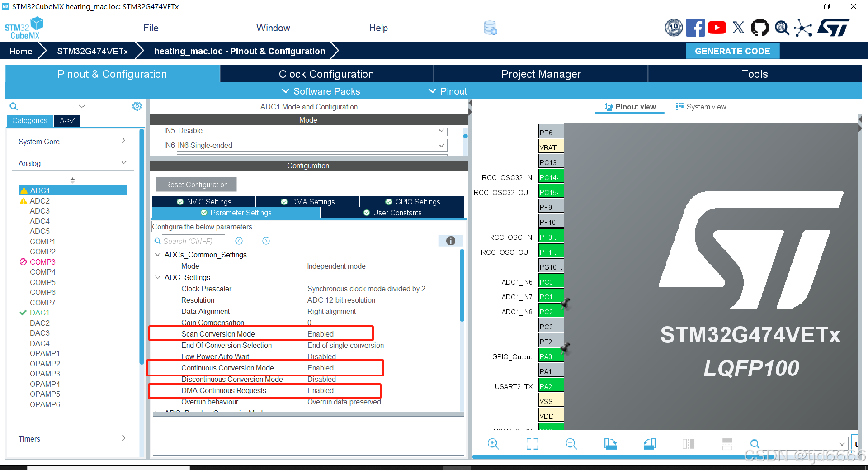The width and height of the screenshot is (868, 470).
Task: Go to previous parameter search result
Action: [x=239, y=241]
